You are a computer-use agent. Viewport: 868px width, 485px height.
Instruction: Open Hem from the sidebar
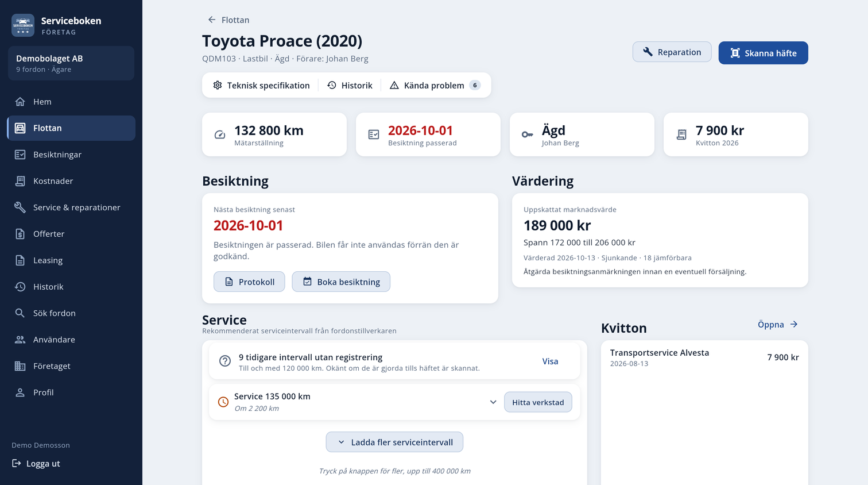[x=71, y=102]
